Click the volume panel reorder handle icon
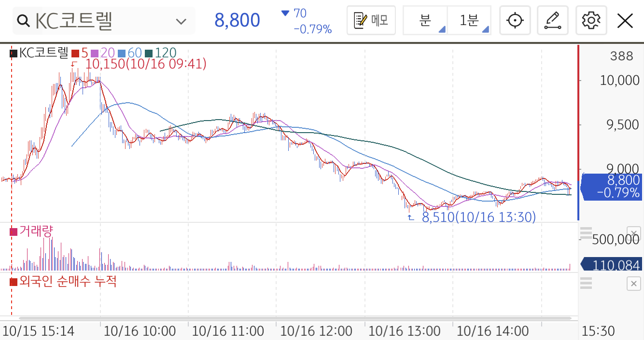The image size is (644, 340). (x=586, y=232)
